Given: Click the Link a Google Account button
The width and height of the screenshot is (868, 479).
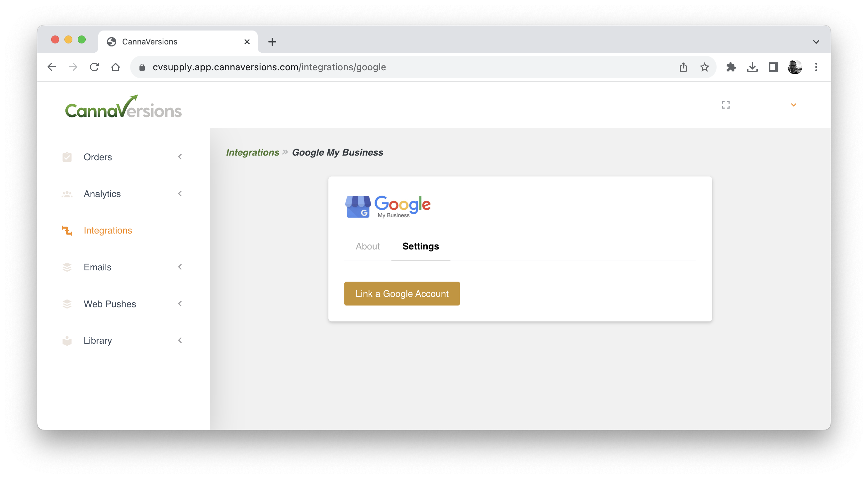Looking at the screenshot, I should pos(402,293).
